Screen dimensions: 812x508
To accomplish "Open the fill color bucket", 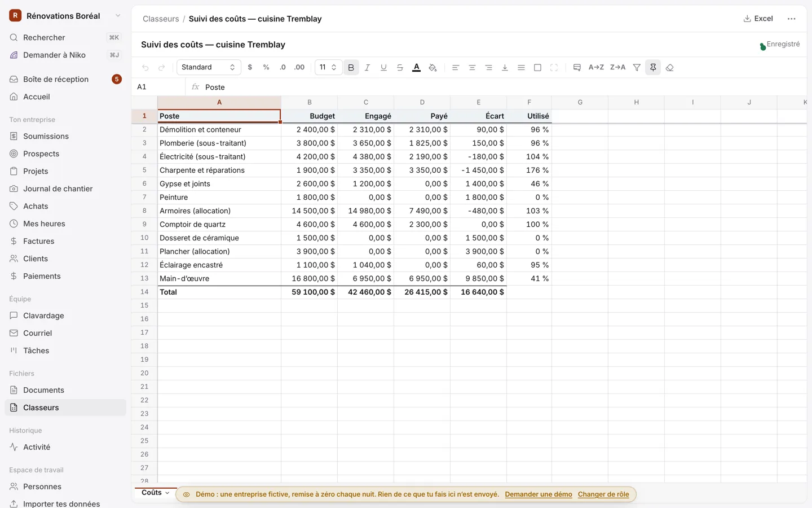I will (x=433, y=68).
